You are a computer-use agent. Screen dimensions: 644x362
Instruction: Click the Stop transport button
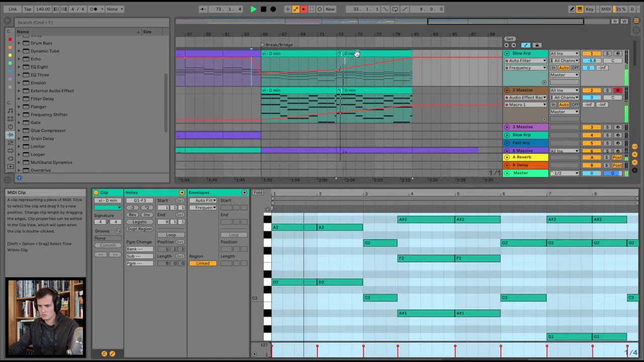263,9
